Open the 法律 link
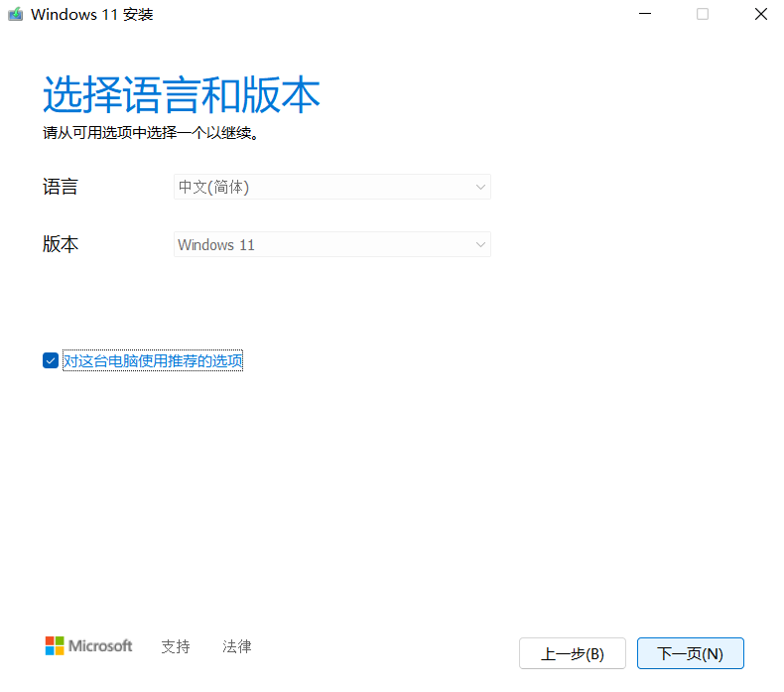 point(237,646)
